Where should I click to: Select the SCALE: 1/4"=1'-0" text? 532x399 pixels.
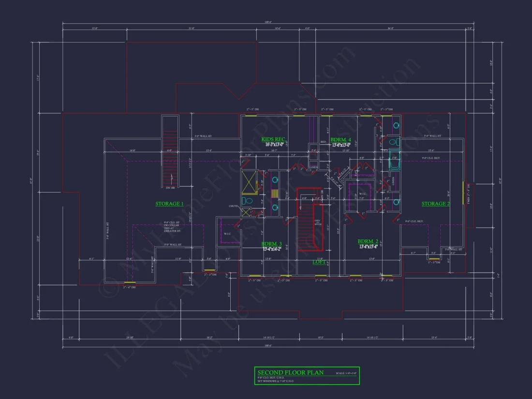pyautogui.click(x=346, y=372)
